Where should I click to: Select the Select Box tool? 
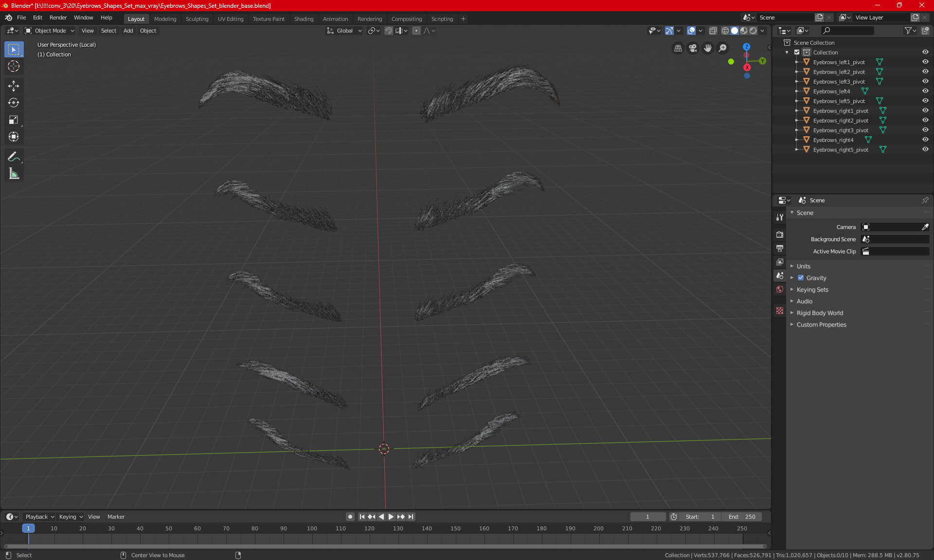[x=14, y=50]
